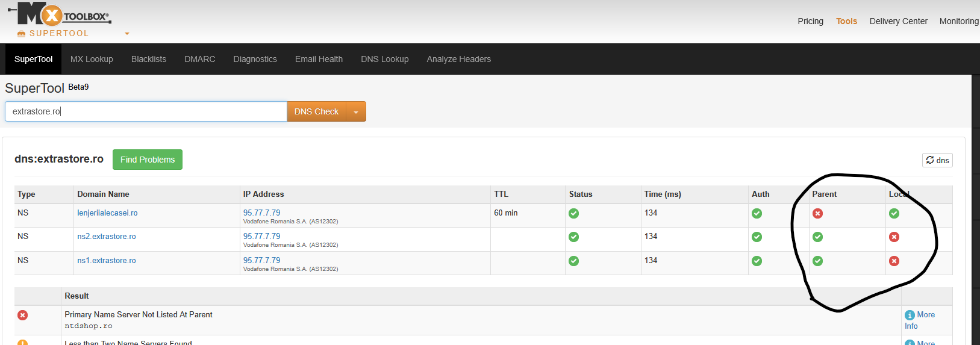Click Auth check icon for lenjeriialecasei.ro
This screenshot has height=345, width=980.
(x=757, y=213)
